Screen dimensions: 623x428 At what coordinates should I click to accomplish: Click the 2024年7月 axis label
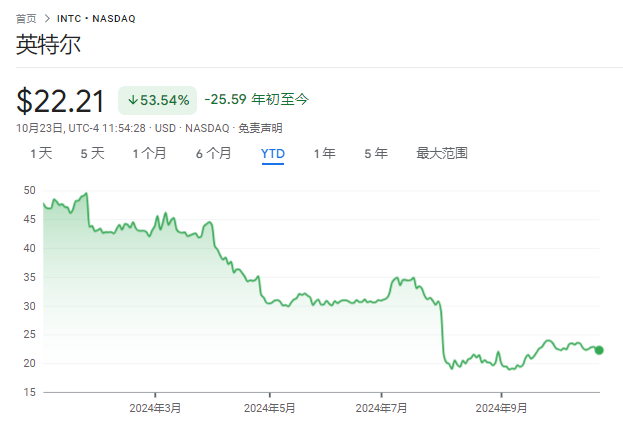click(382, 408)
